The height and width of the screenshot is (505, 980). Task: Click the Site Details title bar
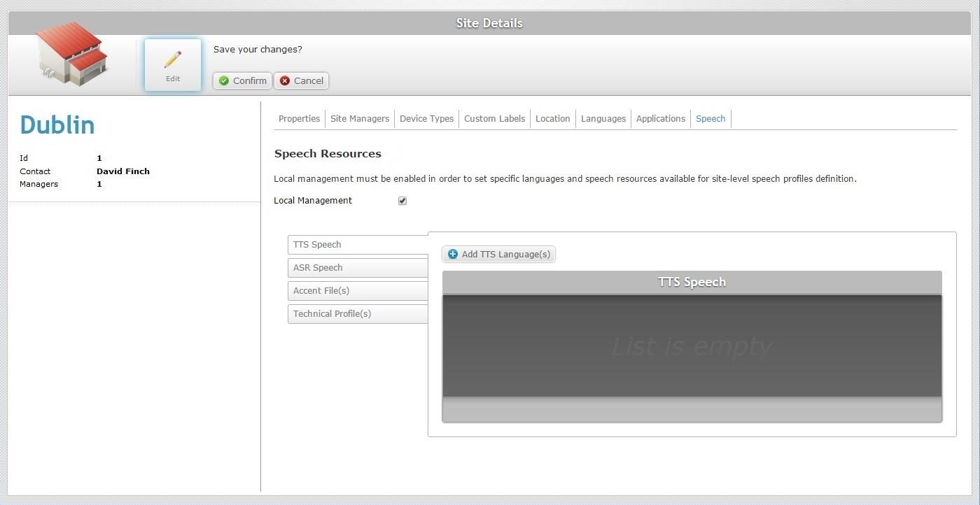tap(489, 23)
